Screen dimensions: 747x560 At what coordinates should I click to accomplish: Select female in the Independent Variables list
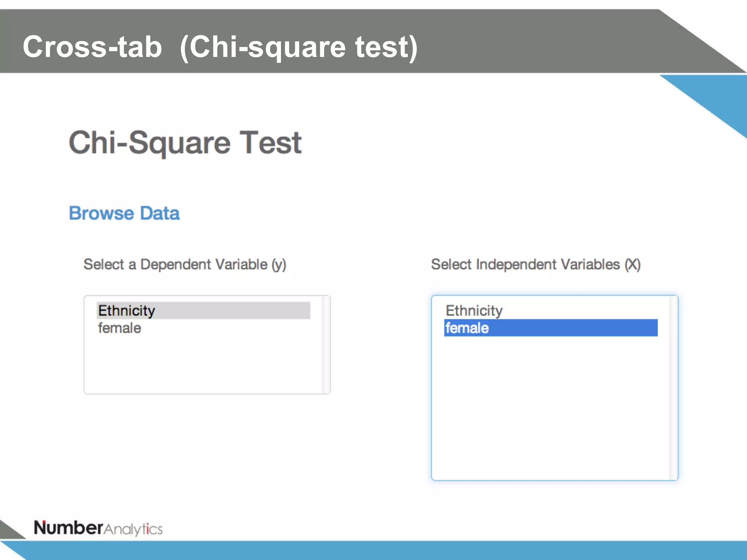[x=551, y=328]
